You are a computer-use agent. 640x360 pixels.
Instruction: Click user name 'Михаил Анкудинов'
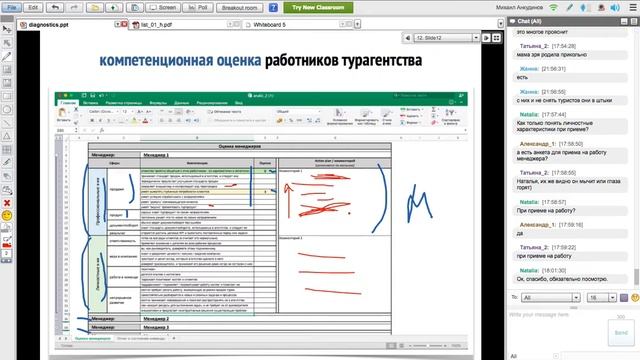pos(519,7)
